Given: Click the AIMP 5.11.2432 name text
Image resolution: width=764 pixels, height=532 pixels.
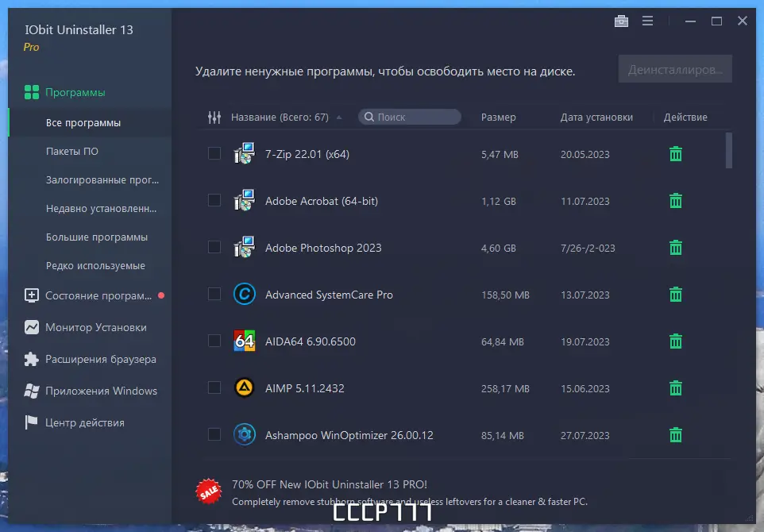Looking at the screenshot, I should (x=304, y=388).
